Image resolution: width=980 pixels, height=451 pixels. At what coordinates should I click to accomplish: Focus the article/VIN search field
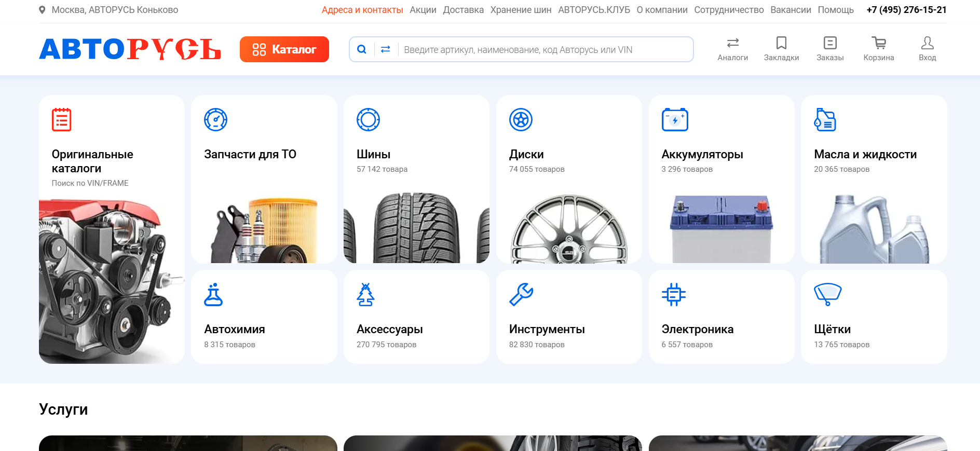(x=545, y=49)
